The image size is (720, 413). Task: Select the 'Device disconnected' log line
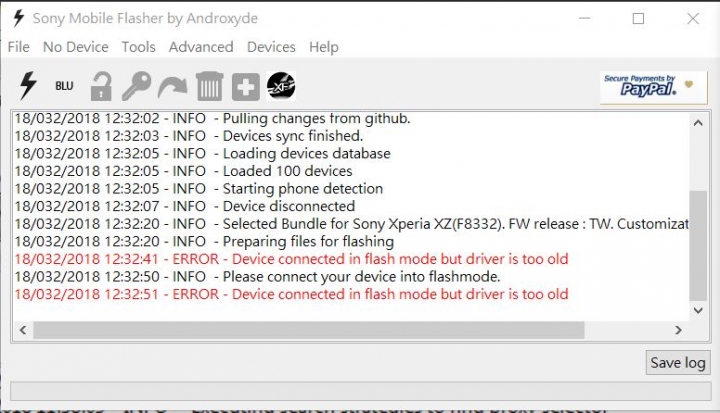tap(185, 206)
